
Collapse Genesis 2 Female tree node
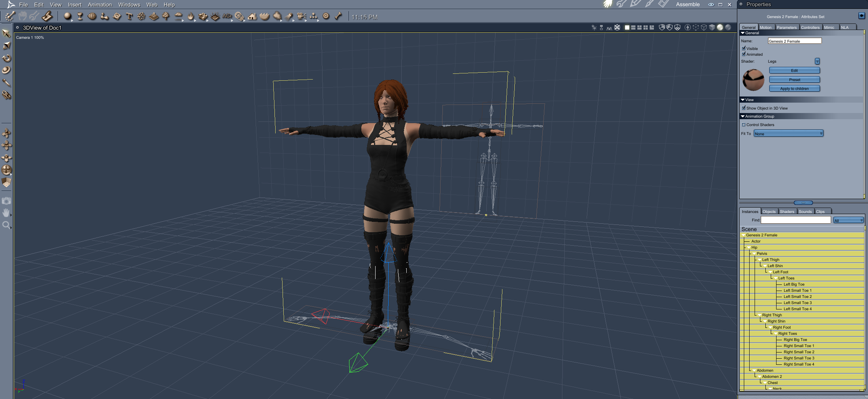click(743, 235)
